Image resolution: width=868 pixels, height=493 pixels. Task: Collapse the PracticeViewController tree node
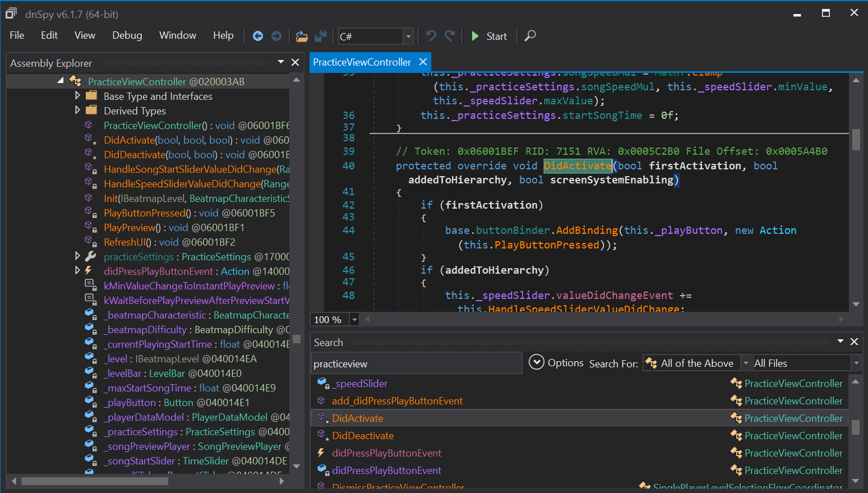[61, 81]
